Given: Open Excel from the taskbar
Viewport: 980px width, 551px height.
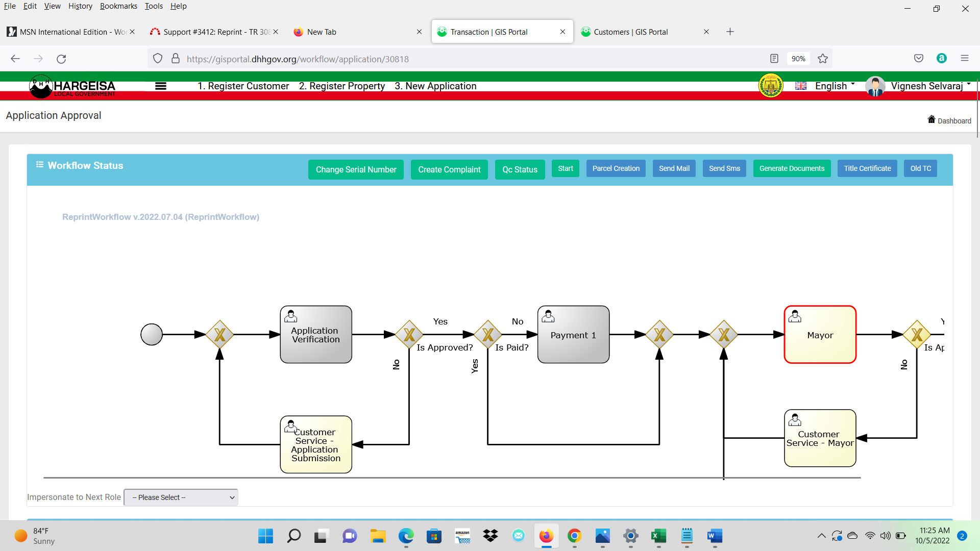Looking at the screenshot, I should [658, 536].
